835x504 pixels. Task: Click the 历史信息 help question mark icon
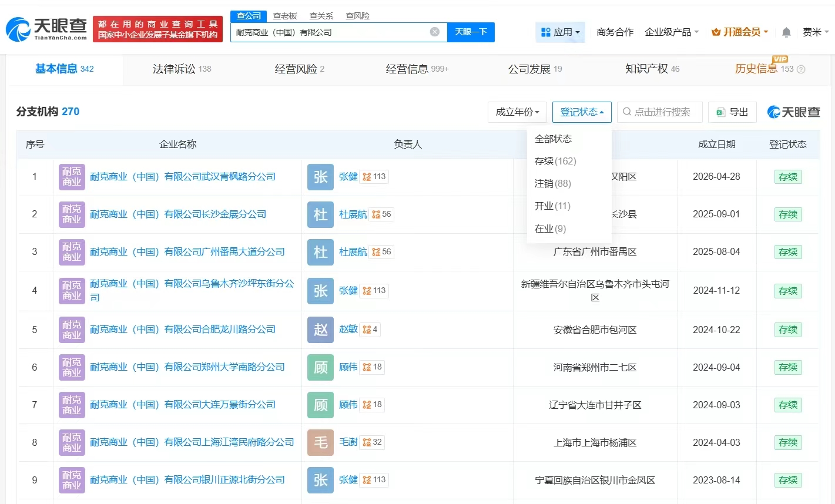click(800, 69)
